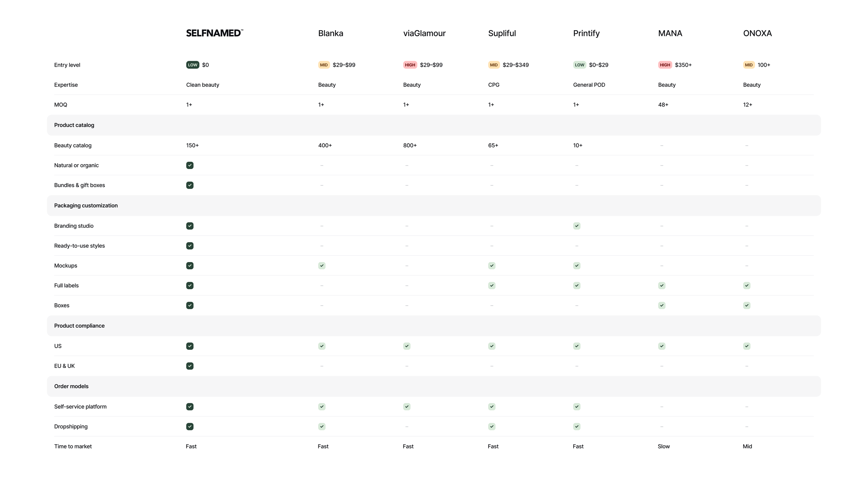
Task: Click SELFNAMED's Natural or organic checkmark
Action: [x=190, y=165]
